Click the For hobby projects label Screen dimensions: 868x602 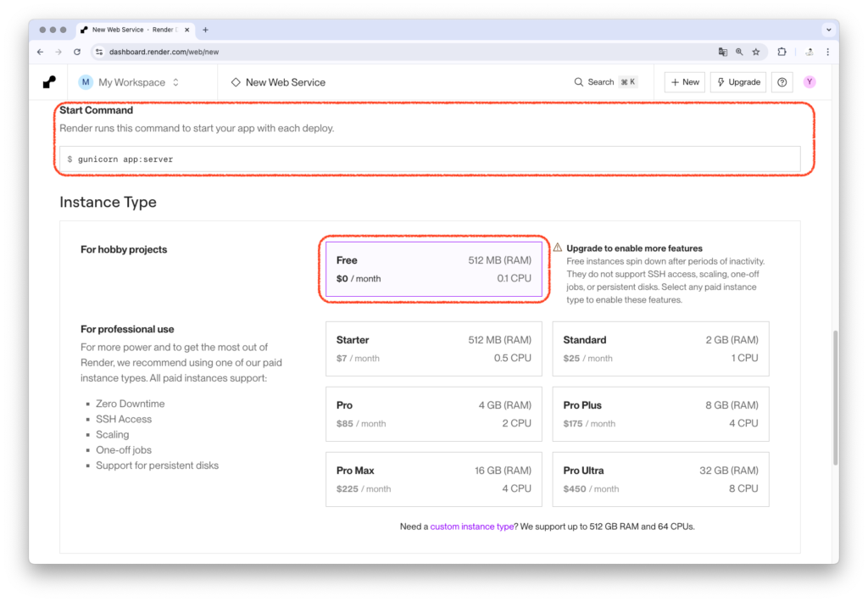click(x=124, y=250)
